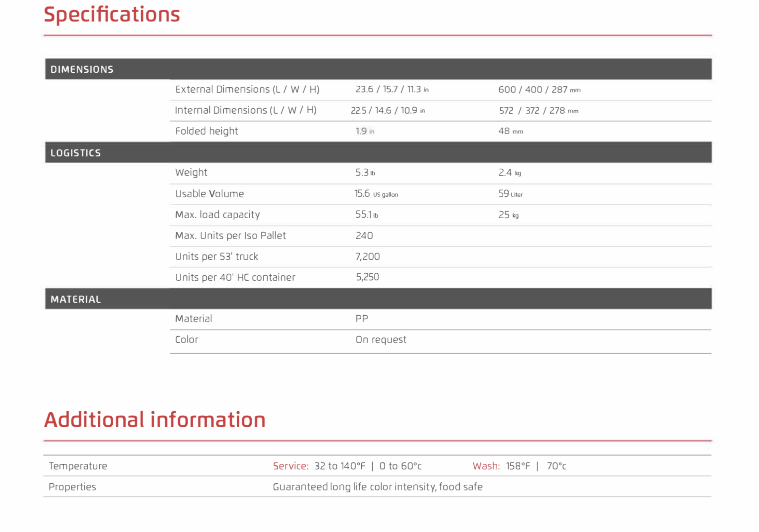Click the Temperature row label
The width and height of the screenshot is (759, 532).
coord(78,466)
